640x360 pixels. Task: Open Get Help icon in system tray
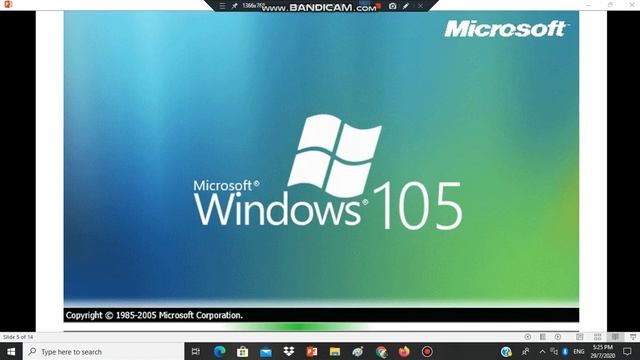pos(506,351)
